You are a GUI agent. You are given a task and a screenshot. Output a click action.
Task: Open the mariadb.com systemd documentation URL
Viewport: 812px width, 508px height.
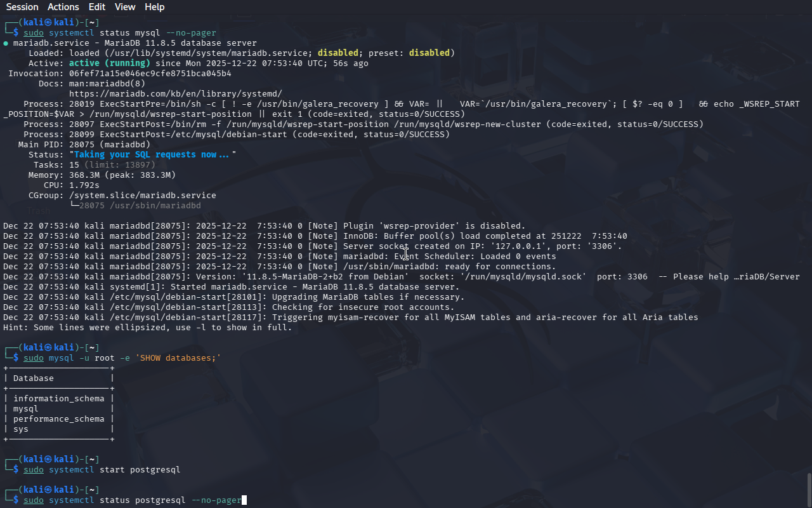point(176,94)
